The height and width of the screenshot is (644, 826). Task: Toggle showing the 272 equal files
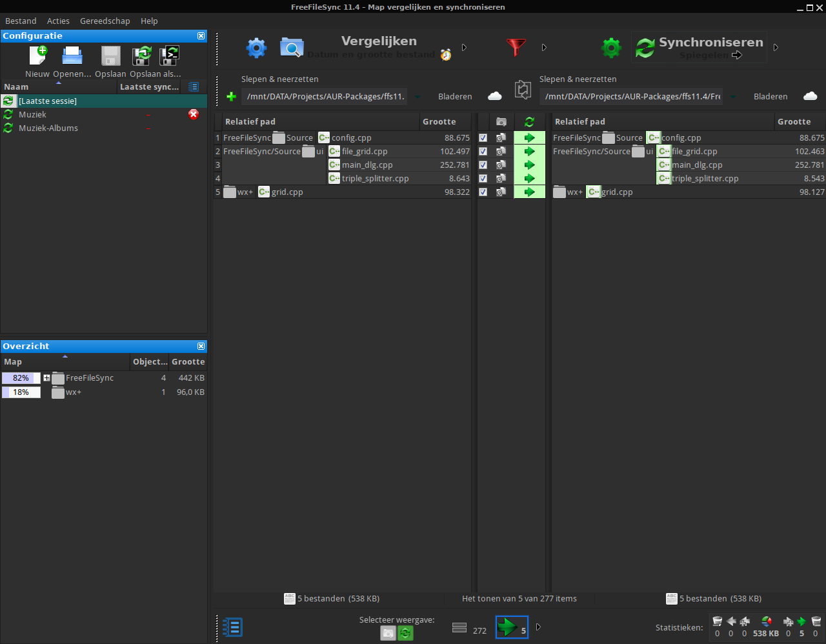coord(469,628)
